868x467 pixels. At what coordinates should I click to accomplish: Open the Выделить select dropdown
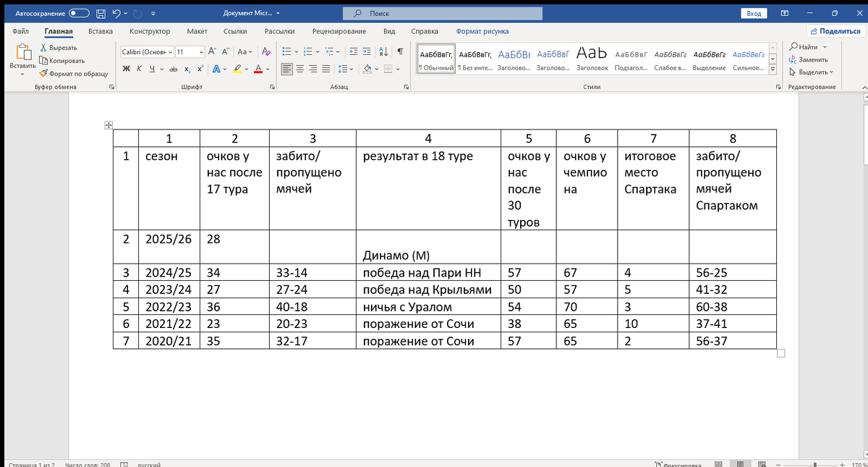[x=812, y=72]
